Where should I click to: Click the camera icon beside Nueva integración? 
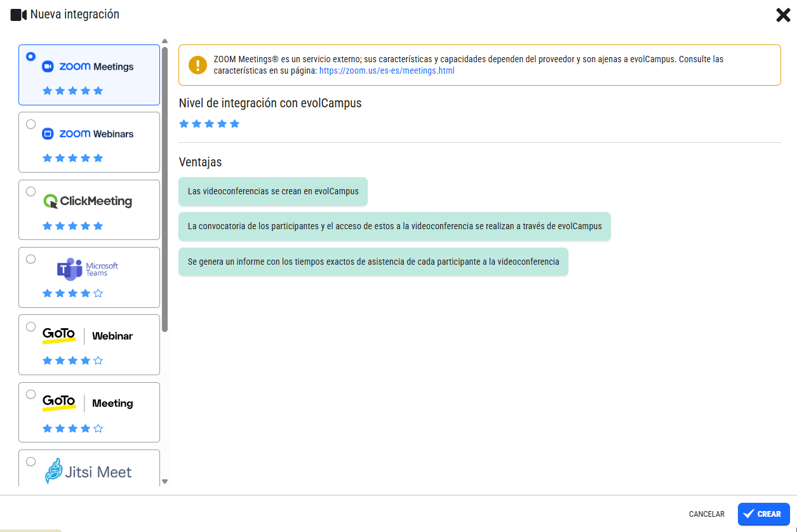coord(19,15)
